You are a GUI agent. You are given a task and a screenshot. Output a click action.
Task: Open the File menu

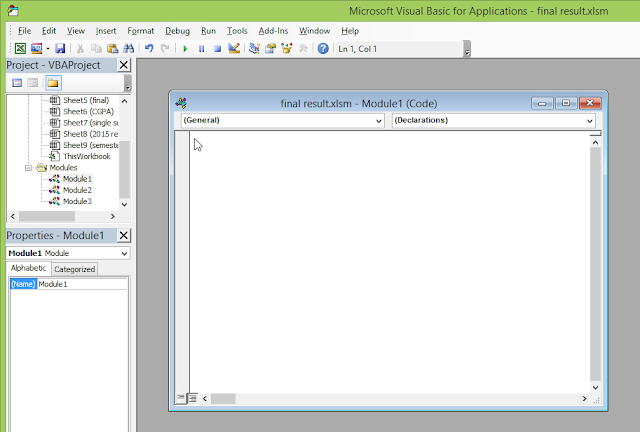tap(24, 31)
